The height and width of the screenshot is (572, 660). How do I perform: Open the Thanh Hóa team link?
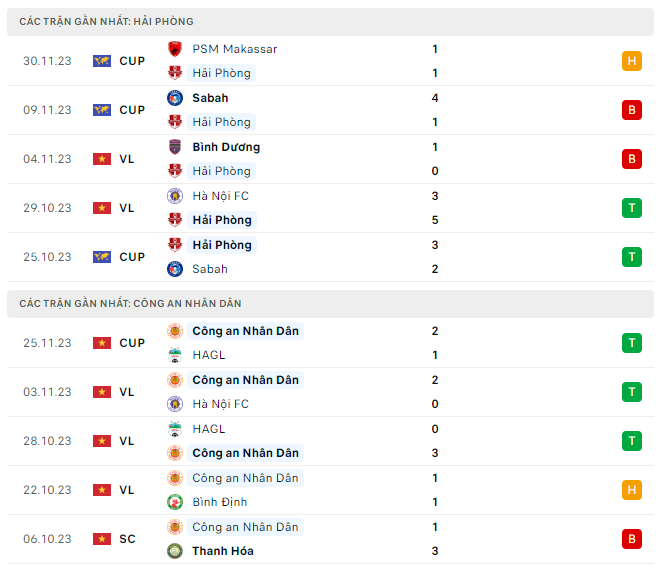point(223,551)
